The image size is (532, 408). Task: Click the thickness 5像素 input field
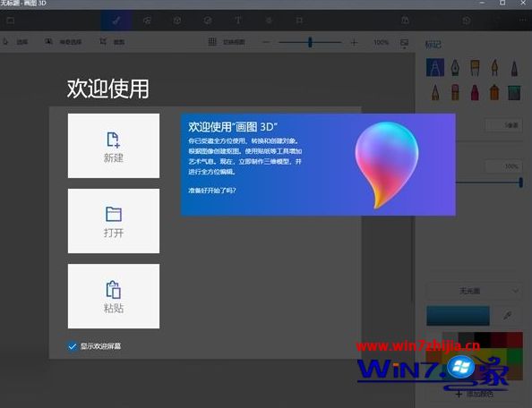[503, 125]
